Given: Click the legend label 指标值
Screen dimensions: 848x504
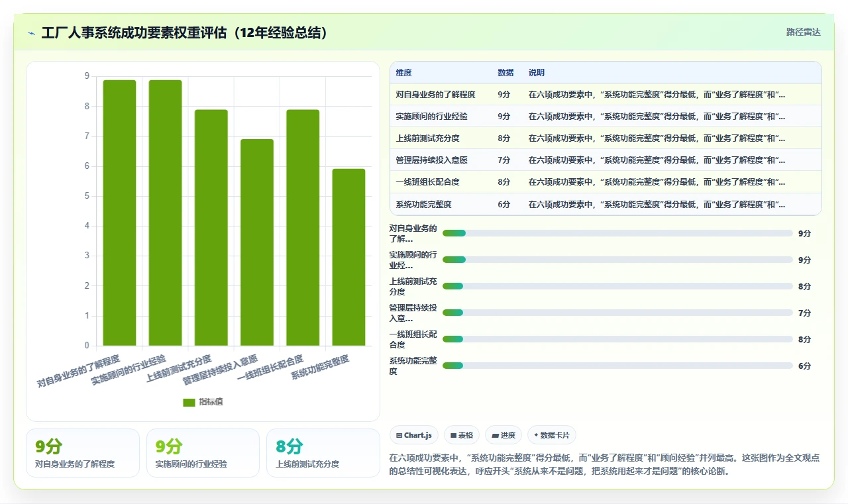Looking at the screenshot, I should tap(211, 402).
